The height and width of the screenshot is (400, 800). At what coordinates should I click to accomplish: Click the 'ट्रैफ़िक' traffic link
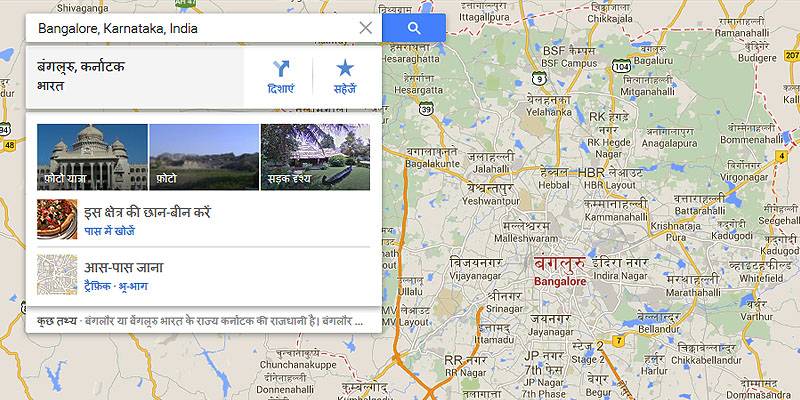(x=97, y=286)
